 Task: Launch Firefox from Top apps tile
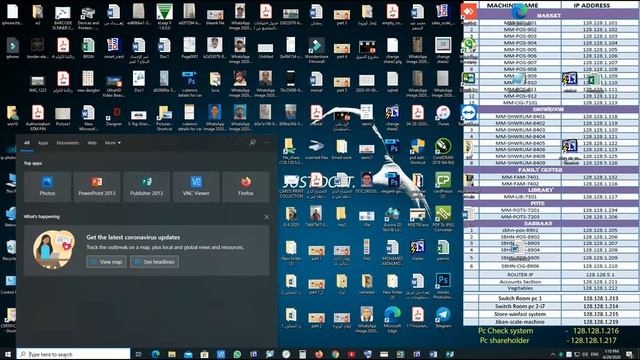(246, 187)
